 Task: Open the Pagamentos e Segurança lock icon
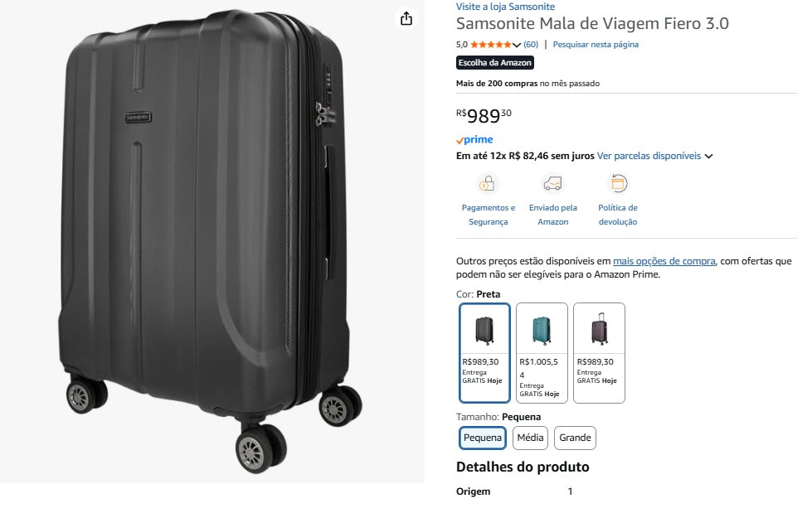[x=489, y=183]
